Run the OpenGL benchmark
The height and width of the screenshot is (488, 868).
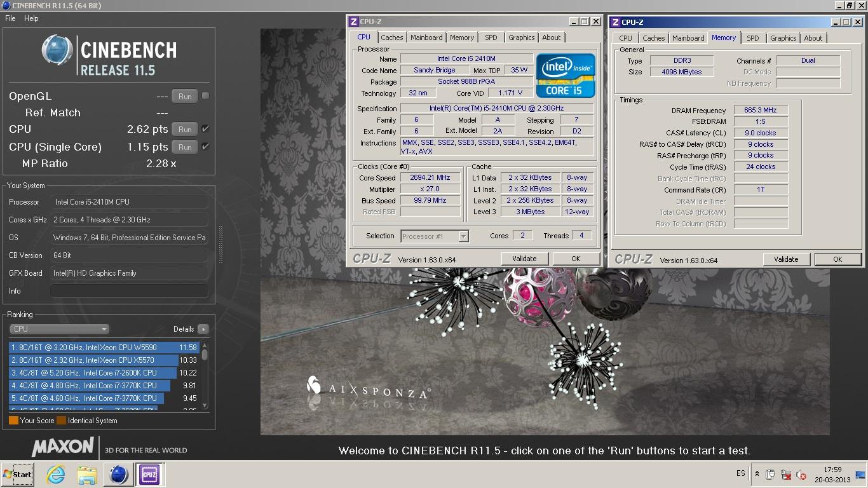[x=185, y=97]
